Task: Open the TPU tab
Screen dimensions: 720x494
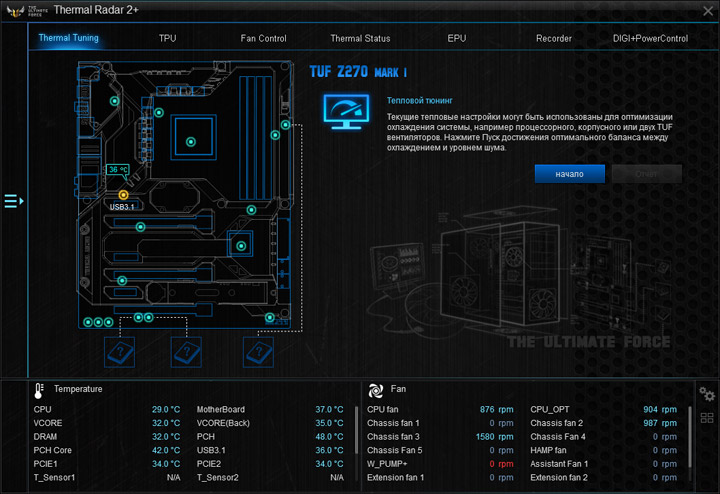Action: tap(168, 39)
